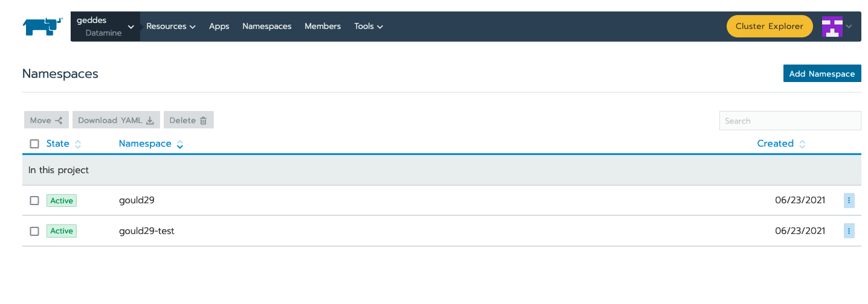Open the user avatar menu
Image resolution: width=868 pixels, height=304 pixels.
tap(836, 27)
